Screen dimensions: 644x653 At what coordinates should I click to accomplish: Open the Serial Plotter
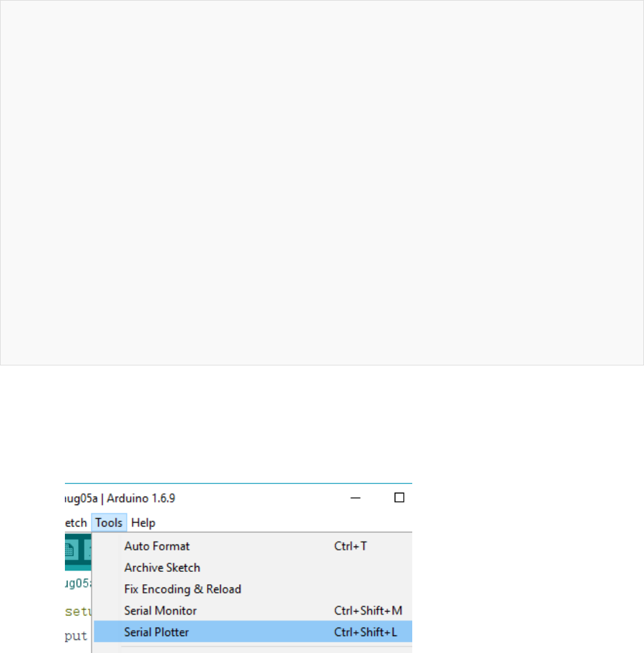pyautogui.click(x=156, y=632)
